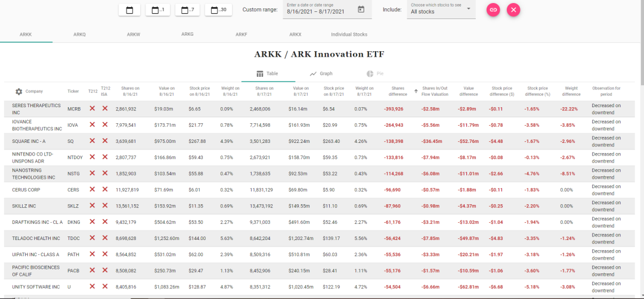This screenshot has width=644, height=299.
Task: Select the last 7 days calendar button
Action: click(187, 10)
